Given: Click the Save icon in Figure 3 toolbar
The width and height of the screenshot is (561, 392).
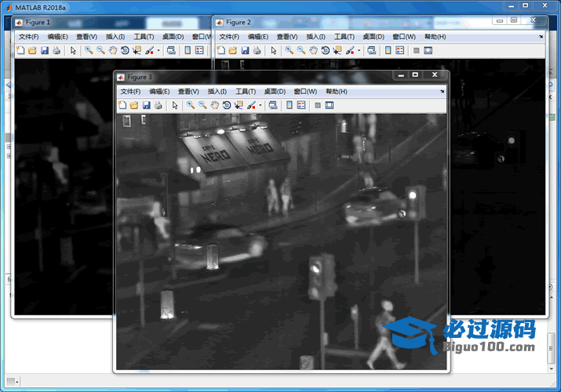Looking at the screenshot, I should click(x=146, y=105).
